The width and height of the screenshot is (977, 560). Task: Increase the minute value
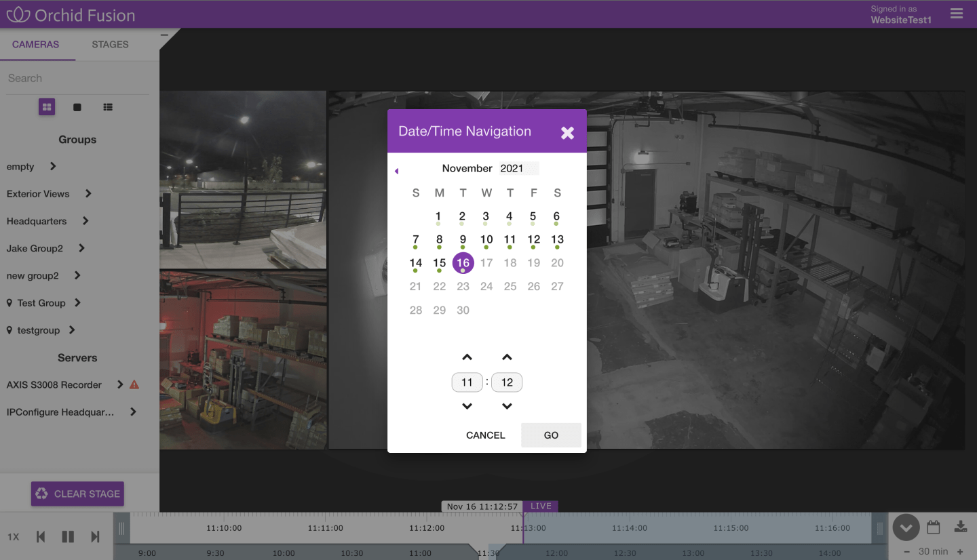507,357
